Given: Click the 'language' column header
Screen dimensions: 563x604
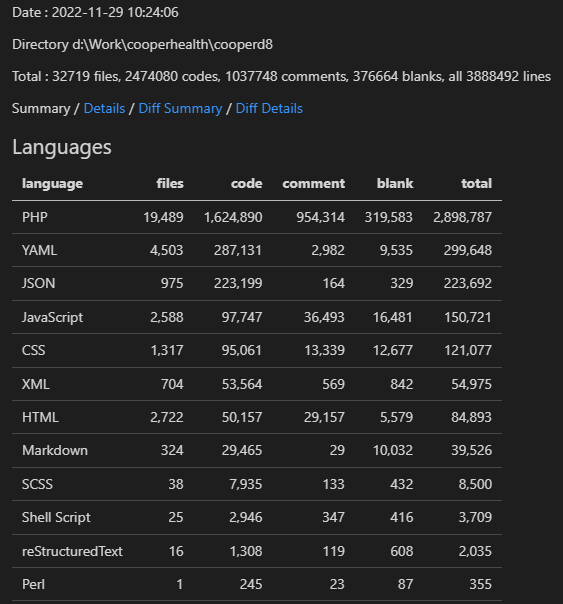Looking at the screenshot, I should (x=52, y=184).
